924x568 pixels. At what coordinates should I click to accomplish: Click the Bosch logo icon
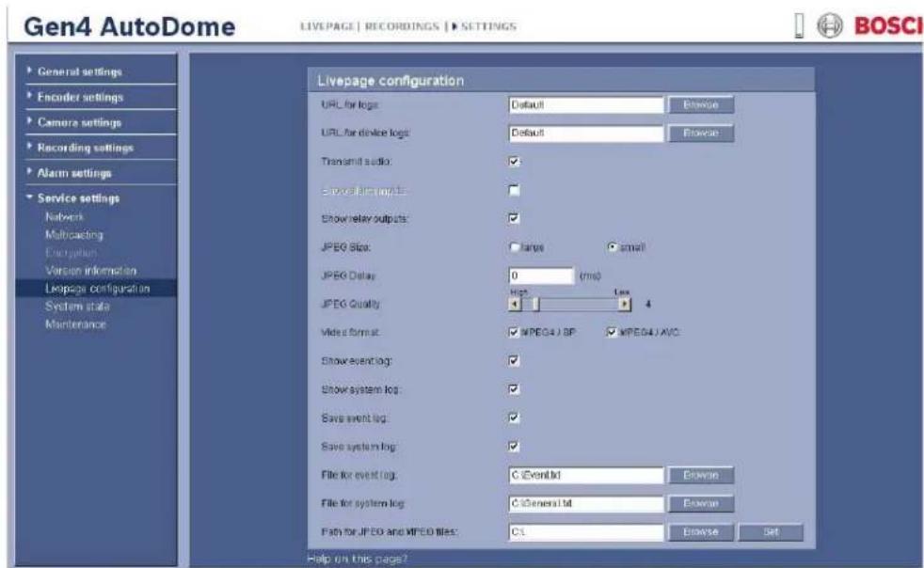click(830, 26)
